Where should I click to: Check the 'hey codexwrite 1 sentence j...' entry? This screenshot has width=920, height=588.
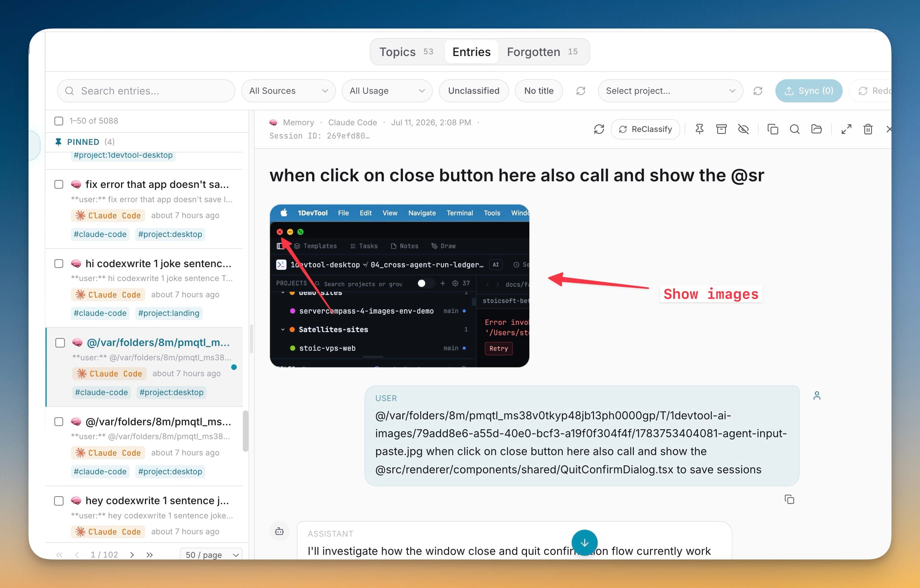pyautogui.click(x=59, y=500)
